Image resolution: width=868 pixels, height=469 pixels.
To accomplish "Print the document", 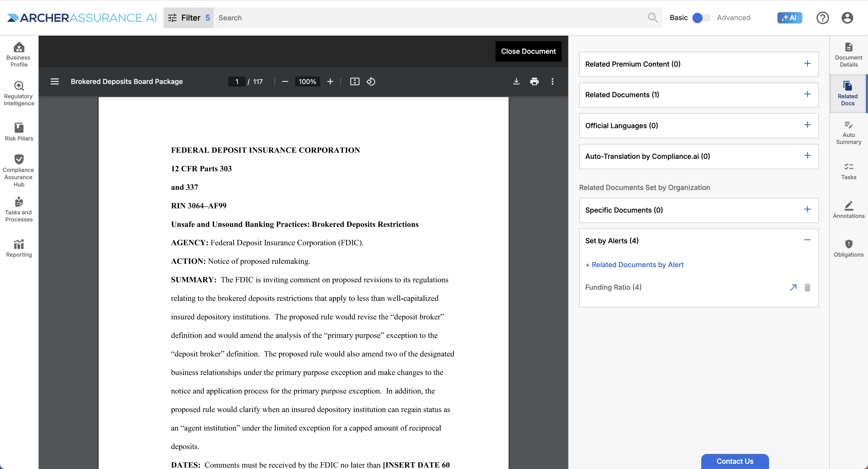I will point(534,82).
